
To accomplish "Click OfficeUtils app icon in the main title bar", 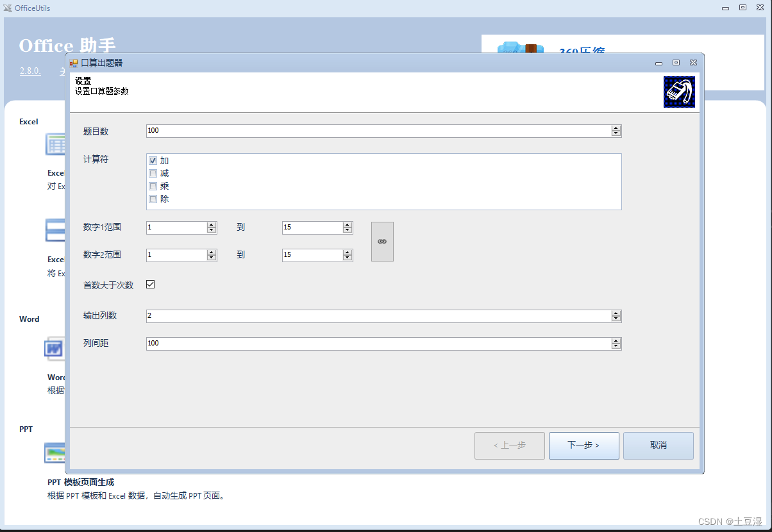I will coord(8,8).
